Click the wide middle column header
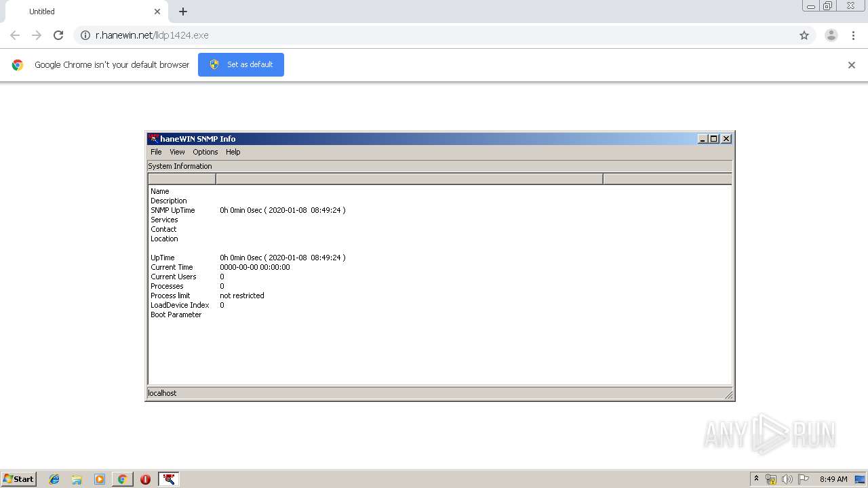This screenshot has width=868, height=488. click(x=410, y=179)
